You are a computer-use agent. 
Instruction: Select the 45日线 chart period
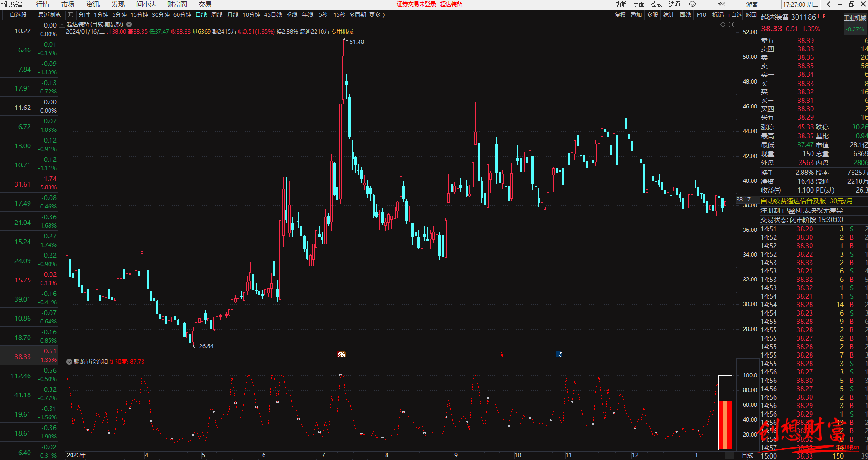click(x=273, y=15)
